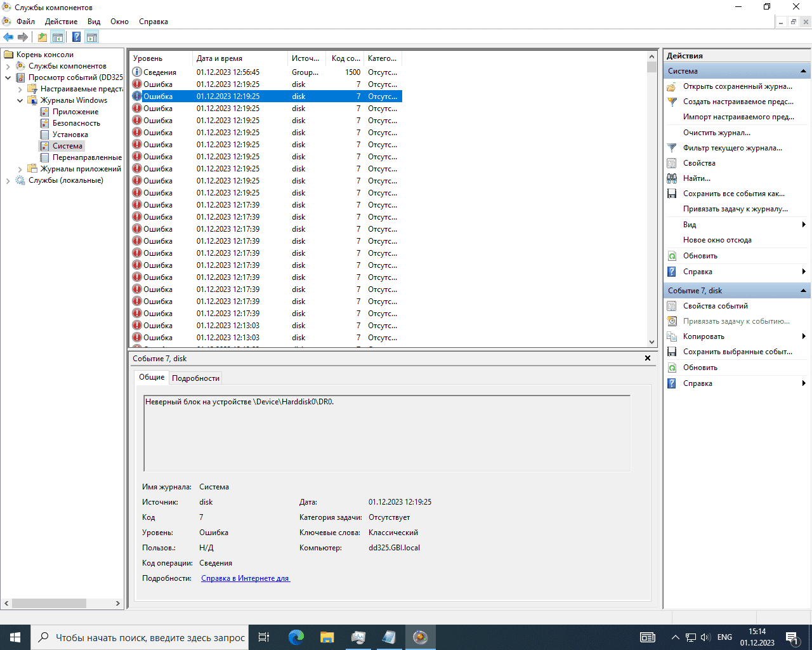This screenshot has width=812, height=650.
Task: Collapse the 'Журналы Windows' tree node
Action: tap(20, 100)
